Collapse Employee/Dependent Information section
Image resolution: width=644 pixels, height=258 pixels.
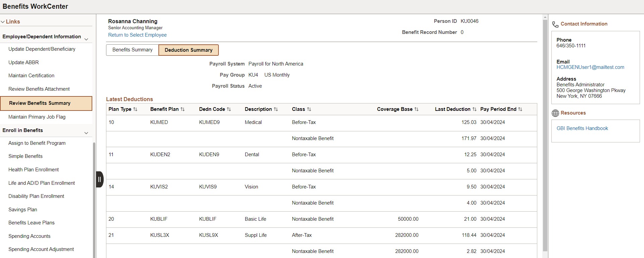(86, 39)
